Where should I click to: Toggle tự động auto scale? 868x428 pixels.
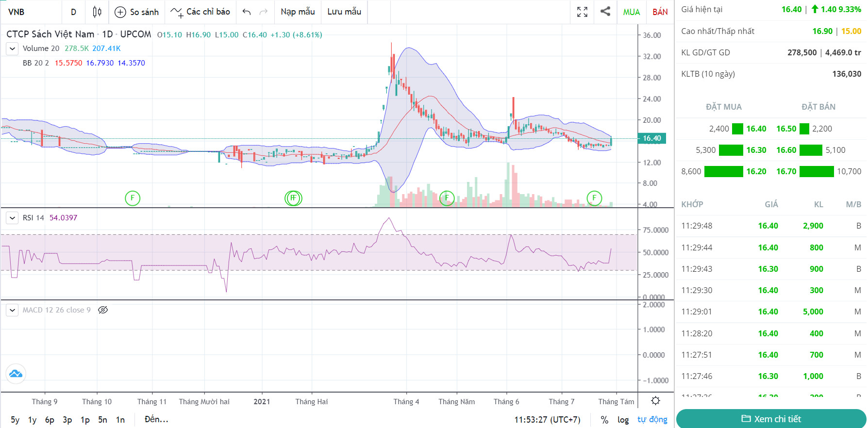(652, 420)
